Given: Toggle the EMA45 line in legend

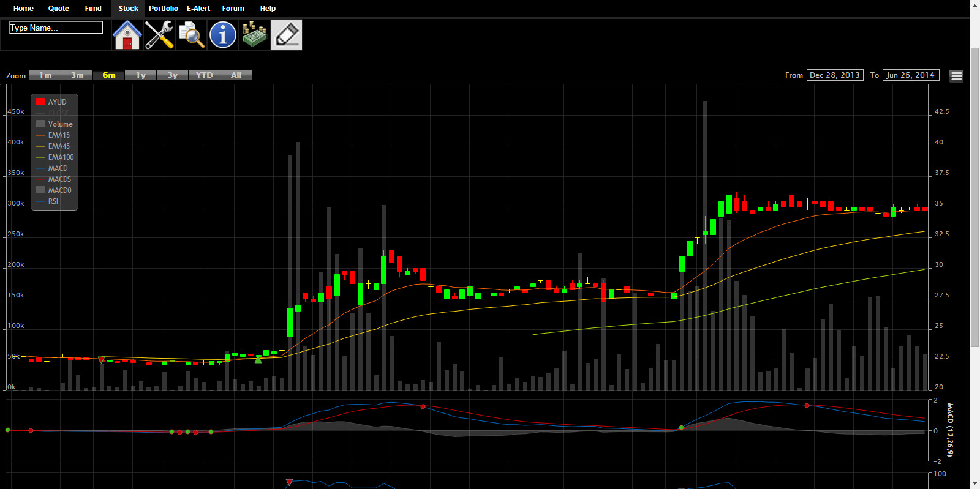Looking at the screenshot, I should 53,146.
